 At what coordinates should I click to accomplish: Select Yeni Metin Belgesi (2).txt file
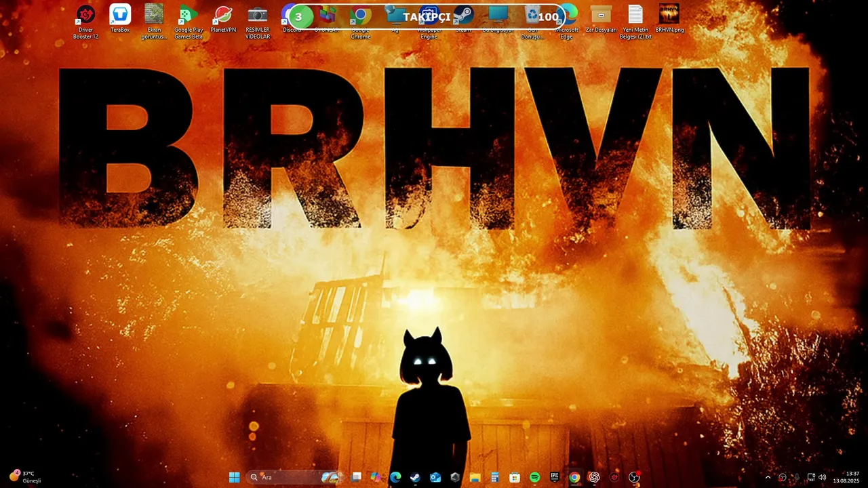(x=635, y=22)
